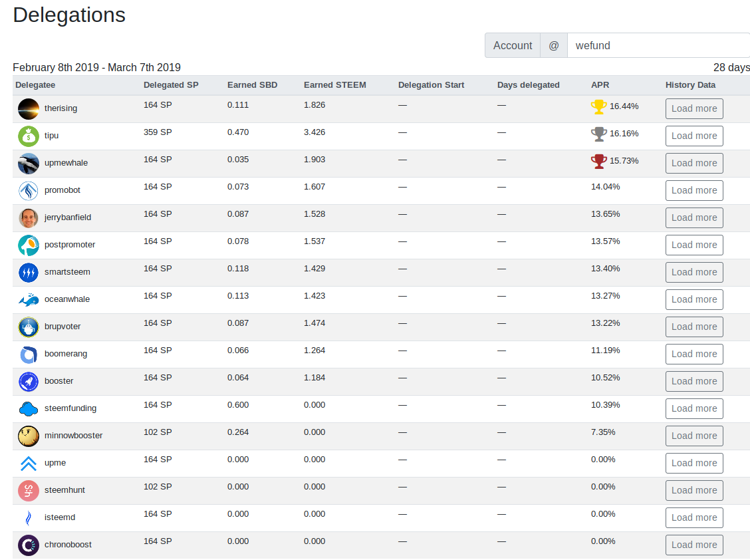Click the smartsteem blue avatar icon
This screenshot has width=750, height=560.
28,272
